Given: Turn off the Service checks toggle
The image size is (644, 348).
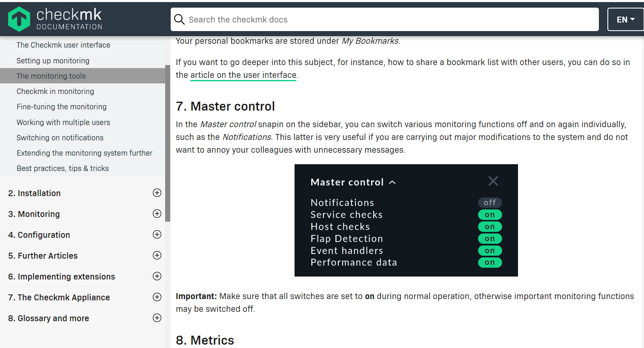Looking at the screenshot, I should click(x=489, y=214).
